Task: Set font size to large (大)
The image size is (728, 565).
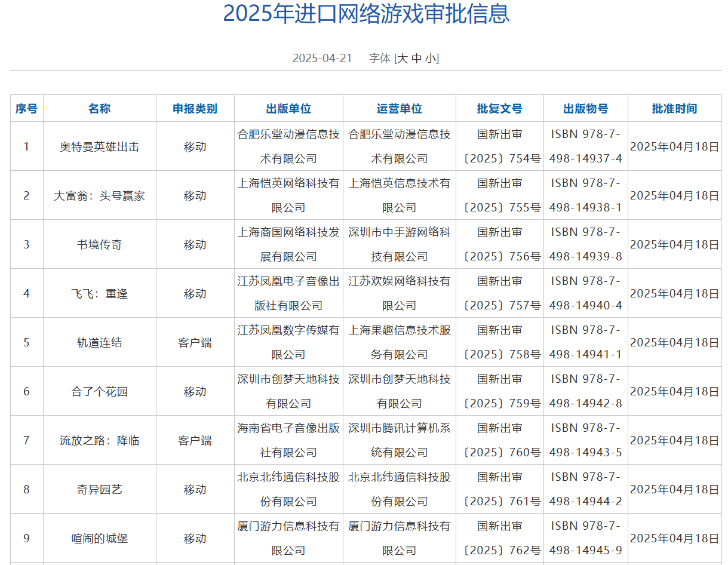Action: (403, 58)
